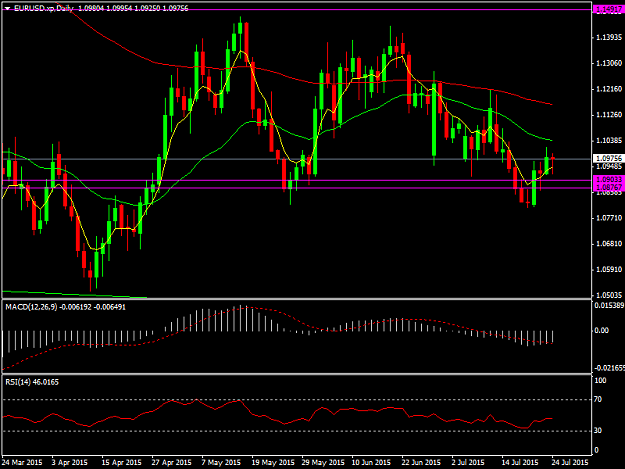Click the magenta 1.09033 price label

[609, 180]
